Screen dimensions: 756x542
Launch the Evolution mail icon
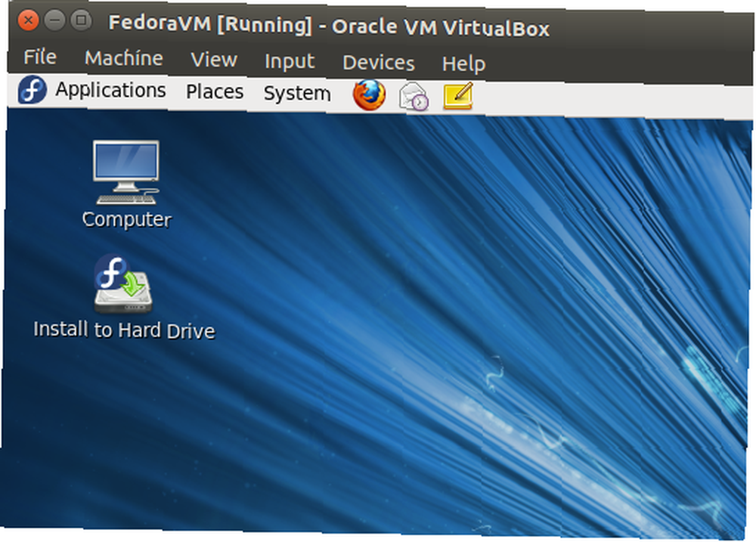point(414,96)
